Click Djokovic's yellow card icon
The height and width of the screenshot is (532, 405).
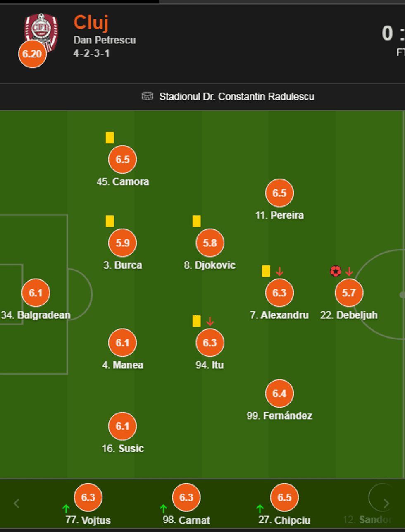[x=196, y=221]
